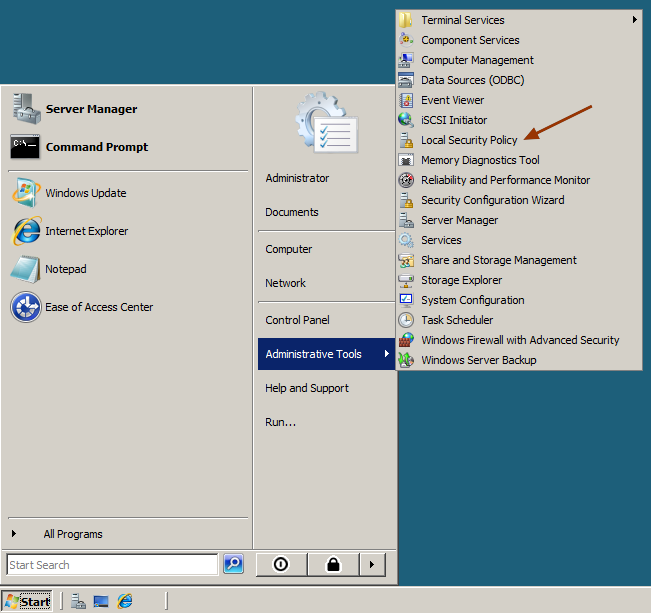Click the Windows Update icon

pyautogui.click(x=26, y=193)
